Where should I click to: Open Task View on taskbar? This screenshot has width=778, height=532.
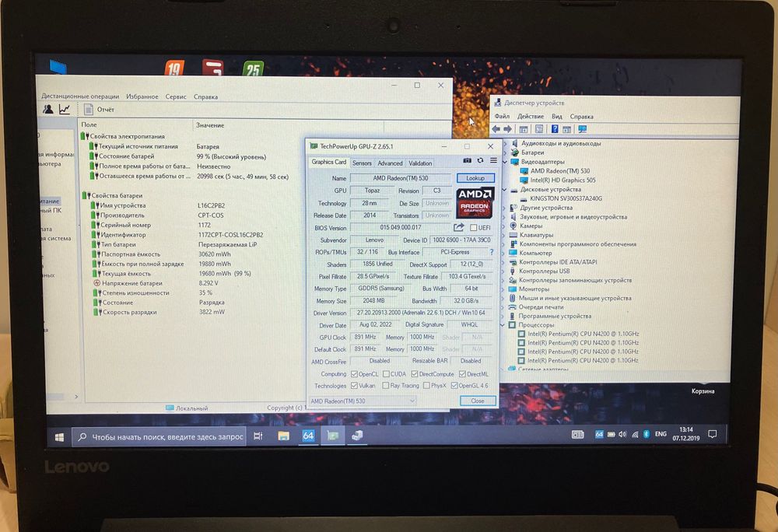tap(258, 436)
